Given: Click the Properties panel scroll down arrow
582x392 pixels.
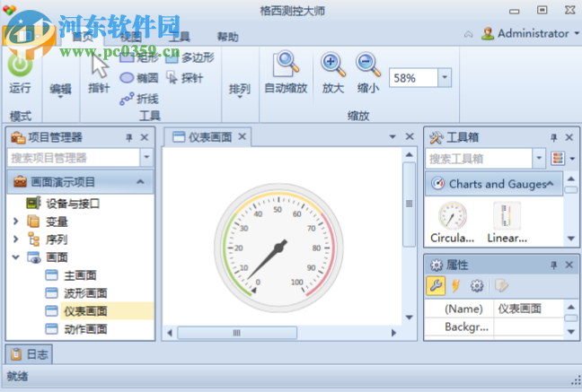Looking at the screenshot, I should 571,332.
